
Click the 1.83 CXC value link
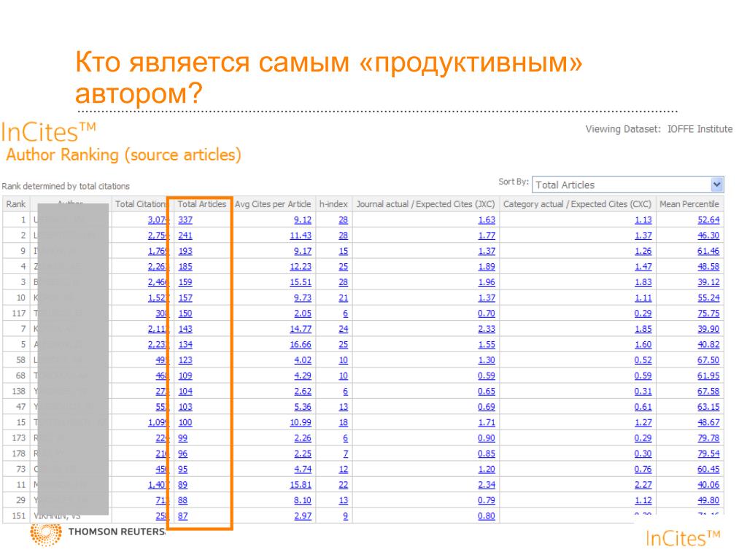click(x=643, y=282)
